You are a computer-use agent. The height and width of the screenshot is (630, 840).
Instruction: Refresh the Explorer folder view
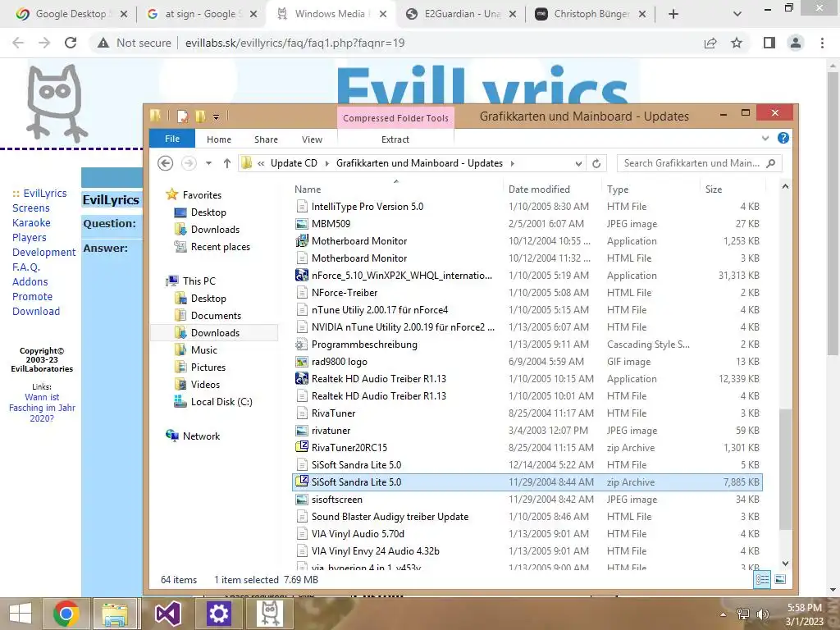(596, 163)
